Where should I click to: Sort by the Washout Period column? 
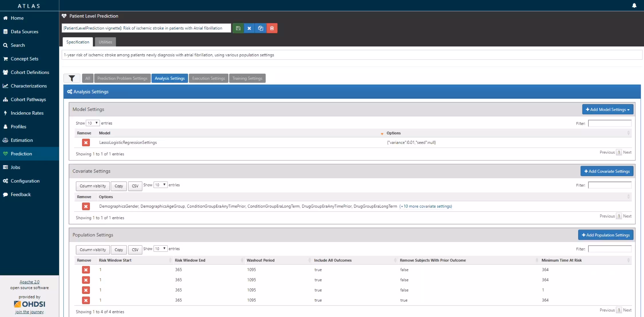[278, 260]
